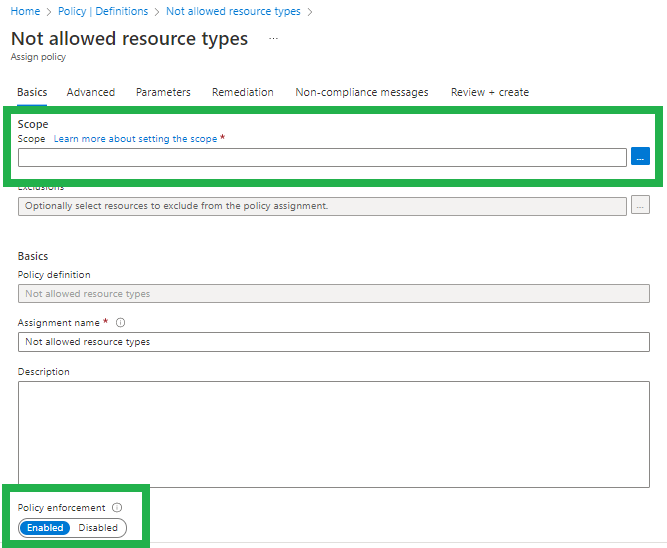Go to the Remediation tab
The width and height of the screenshot is (667, 548).
click(242, 92)
